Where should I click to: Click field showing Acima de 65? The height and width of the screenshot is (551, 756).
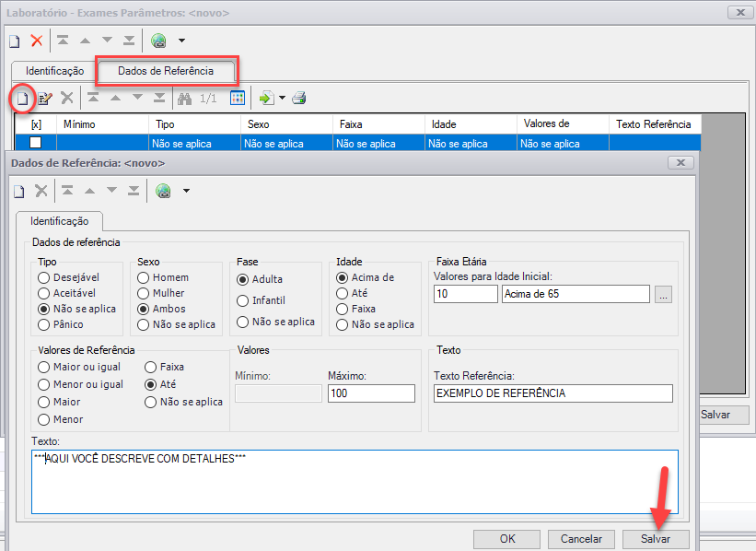click(576, 294)
